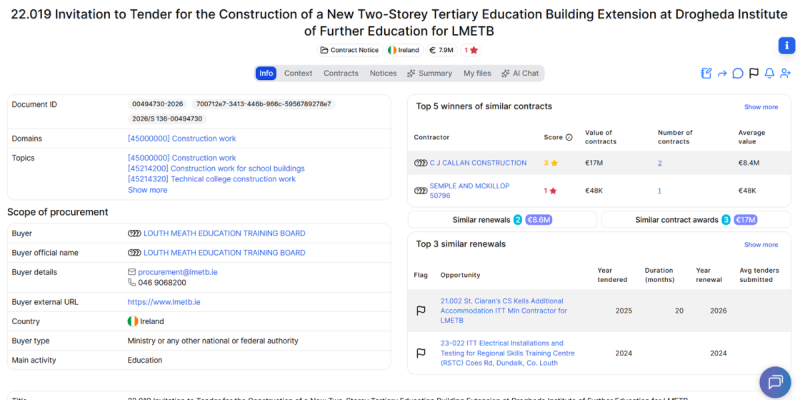Click the envelope icon beside procurement email
Viewport: 800px width, 400px height.
coord(132,272)
